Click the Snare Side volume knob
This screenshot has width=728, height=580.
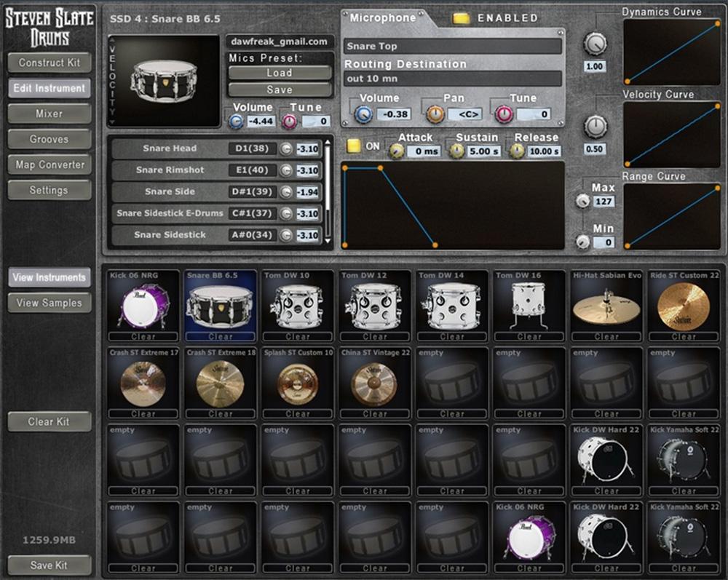click(x=286, y=191)
